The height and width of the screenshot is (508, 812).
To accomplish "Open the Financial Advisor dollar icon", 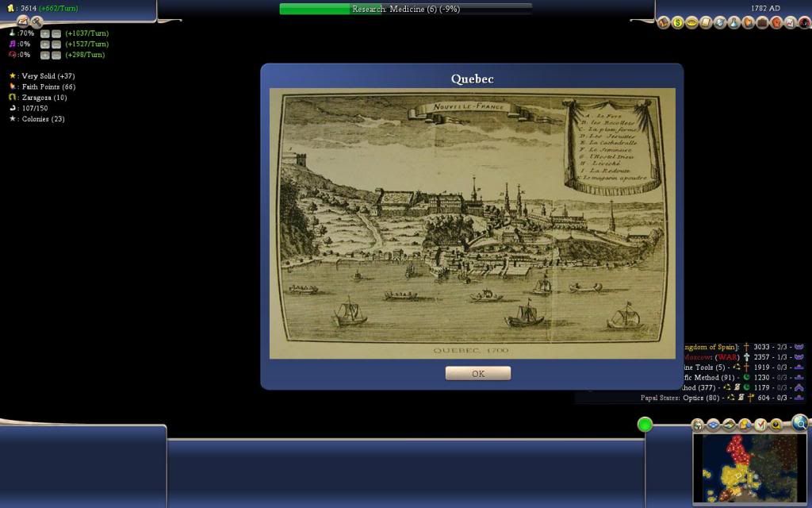I will pyautogui.click(x=676, y=22).
